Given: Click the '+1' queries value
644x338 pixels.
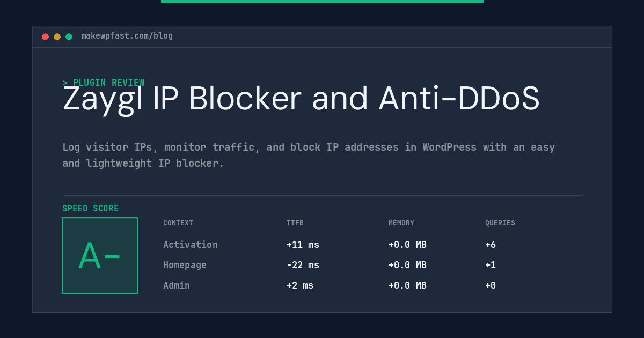Looking at the screenshot, I should [491, 265].
